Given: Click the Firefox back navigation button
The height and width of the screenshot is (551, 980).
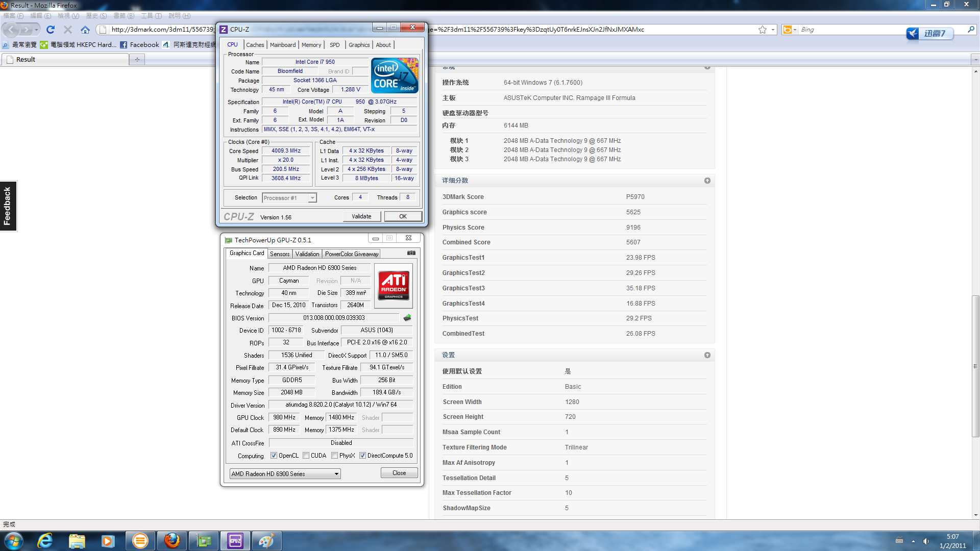Looking at the screenshot, I should tap(11, 30).
